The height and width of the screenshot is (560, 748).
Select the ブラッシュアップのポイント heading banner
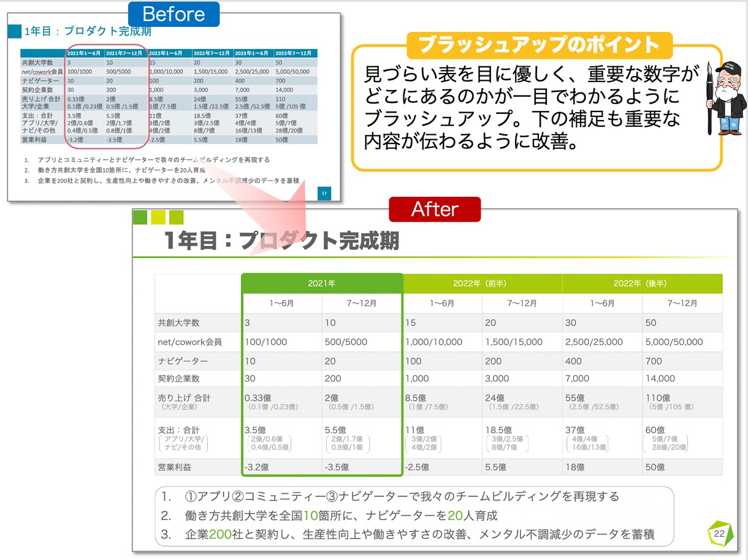point(539,45)
